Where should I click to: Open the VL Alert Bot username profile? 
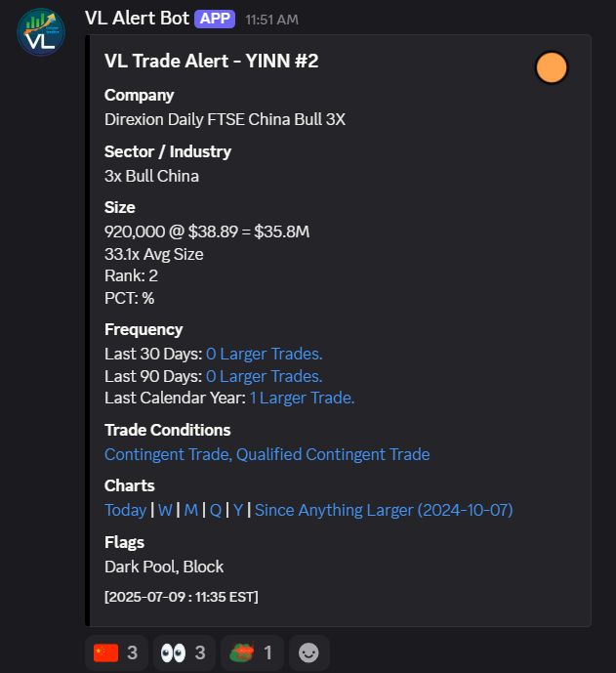click(x=138, y=19)
